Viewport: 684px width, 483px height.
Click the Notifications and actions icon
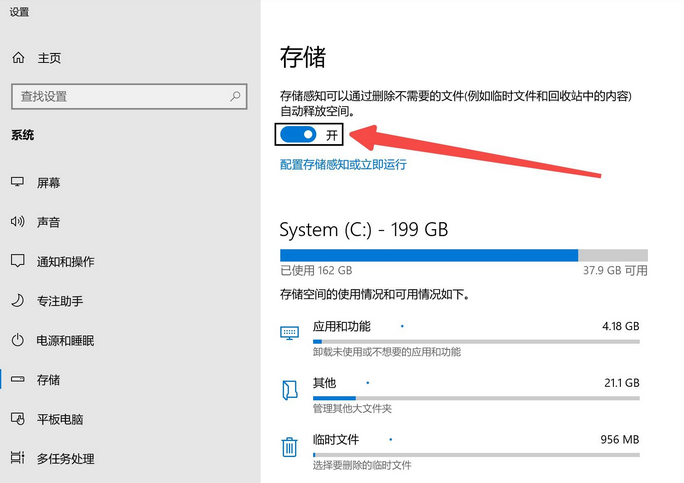tap(18, 261)
